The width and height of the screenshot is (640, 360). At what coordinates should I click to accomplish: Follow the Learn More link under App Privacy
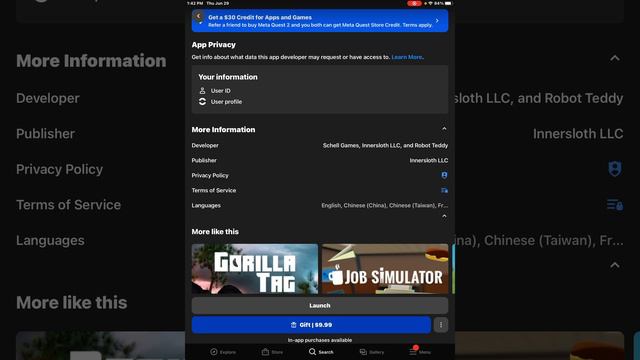[407, 57]
